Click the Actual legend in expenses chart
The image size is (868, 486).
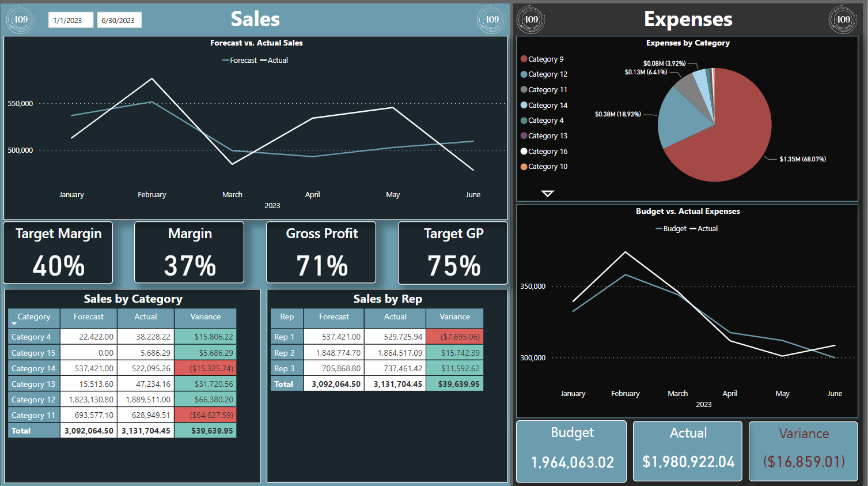click(x=704, y=229)
